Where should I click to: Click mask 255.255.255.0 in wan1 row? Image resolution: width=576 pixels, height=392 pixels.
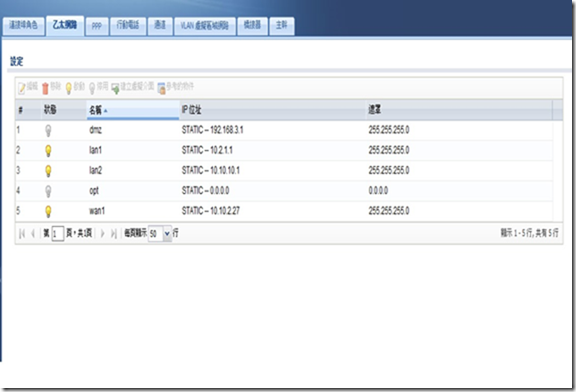tap(389, 211)
